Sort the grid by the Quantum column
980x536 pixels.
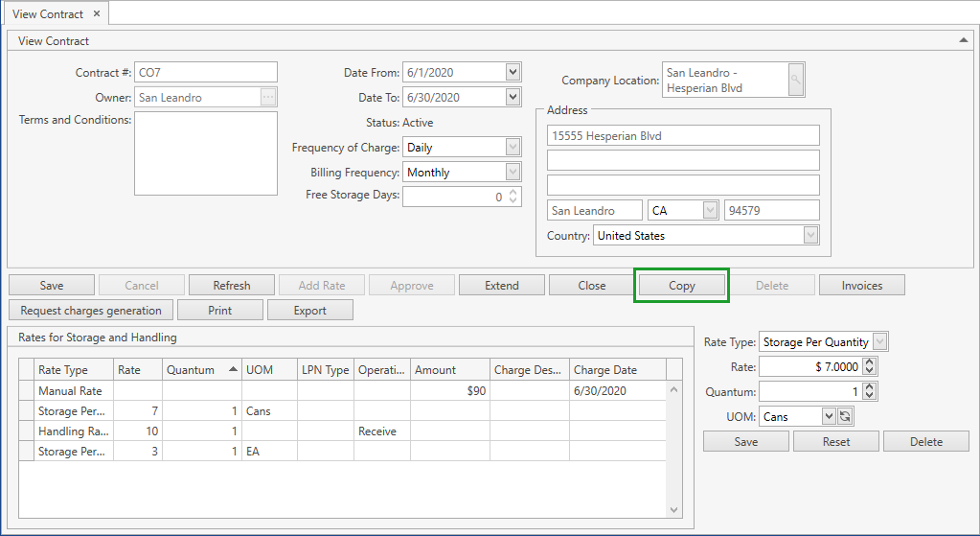tap(201, 370)
